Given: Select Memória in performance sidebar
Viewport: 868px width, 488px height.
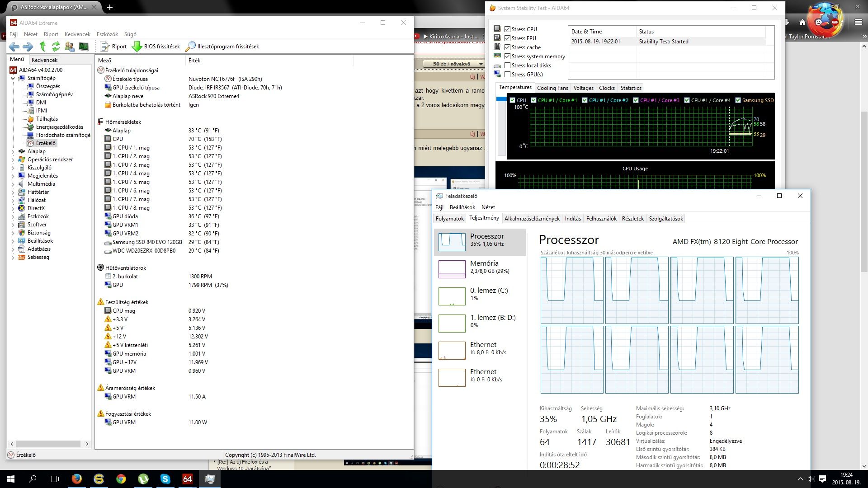Looking at the screenshot, I should point(480,269).
